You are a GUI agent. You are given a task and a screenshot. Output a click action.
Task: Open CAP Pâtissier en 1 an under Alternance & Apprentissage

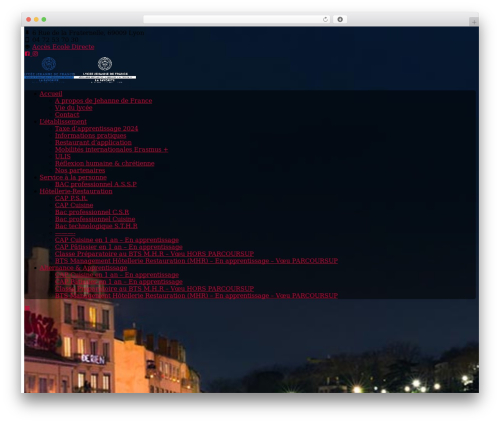[x=119, y=282]
